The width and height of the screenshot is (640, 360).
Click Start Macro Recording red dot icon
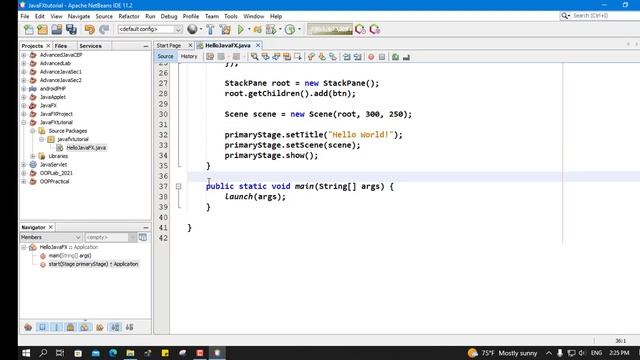[x=371, y=57]
